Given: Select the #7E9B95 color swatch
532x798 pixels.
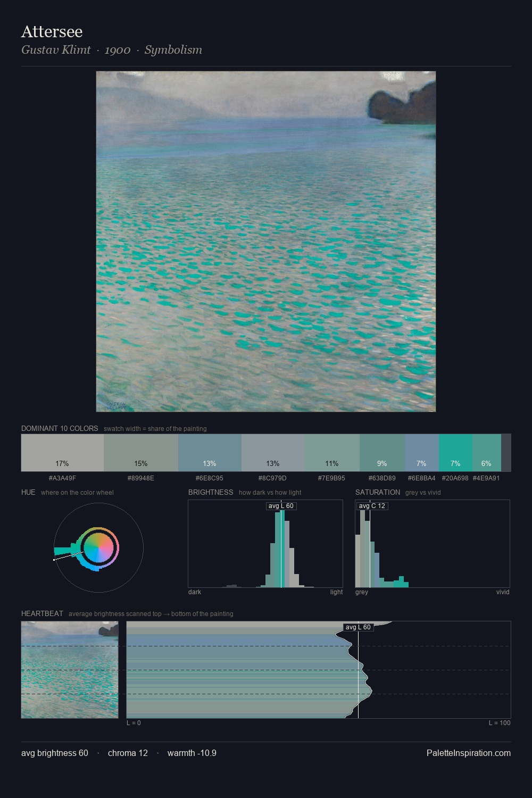Looking at the screenshot, I should (332, 453).
